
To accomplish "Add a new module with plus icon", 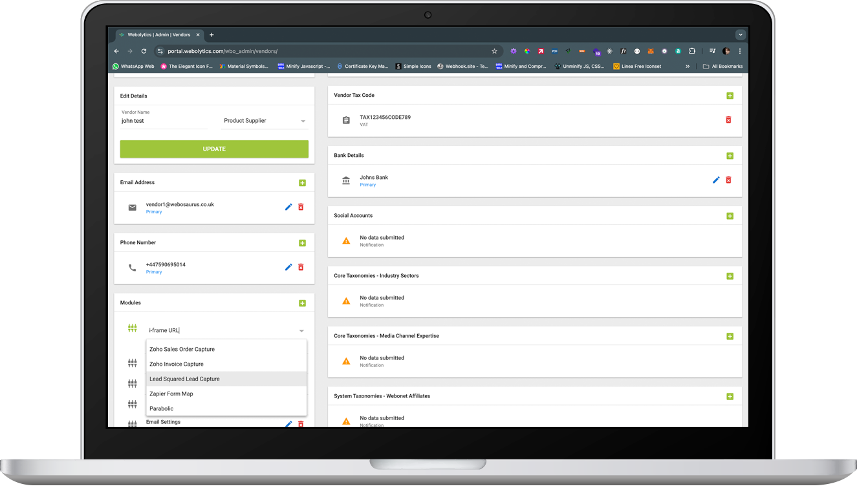I will [302, 303].
